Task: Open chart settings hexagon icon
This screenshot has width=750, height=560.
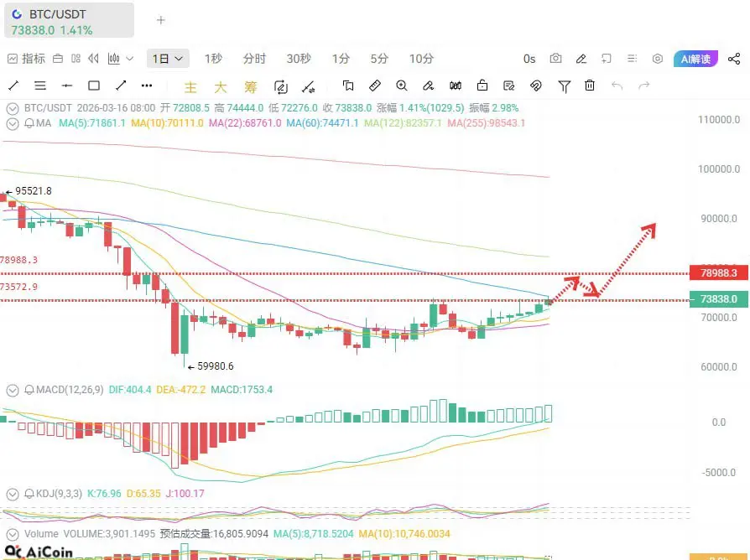Action: click(658, 59)
